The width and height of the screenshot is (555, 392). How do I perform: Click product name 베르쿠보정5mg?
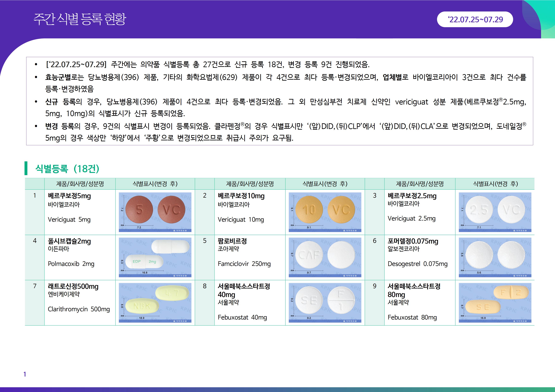[69, 196]
